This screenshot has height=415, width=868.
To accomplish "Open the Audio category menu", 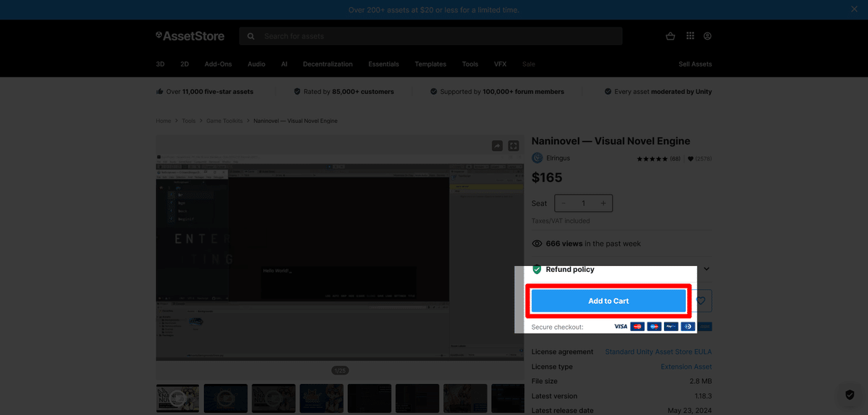I will (x=257, y=64).
